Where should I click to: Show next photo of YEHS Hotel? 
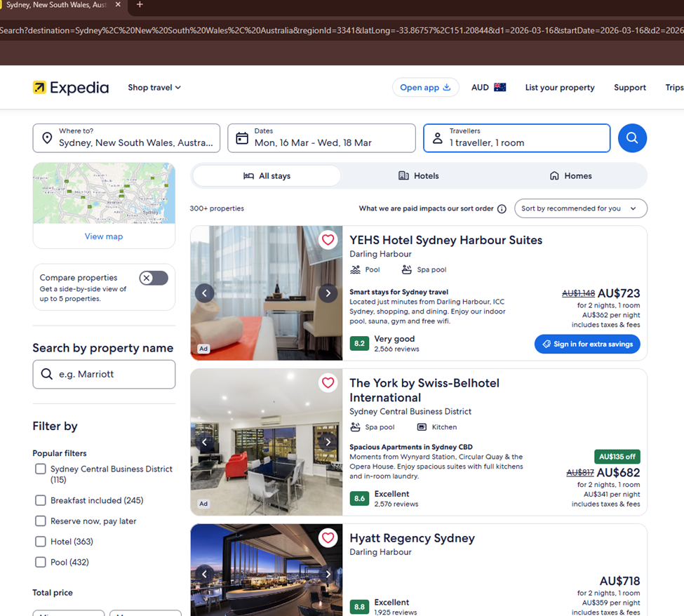pos(328,293)
